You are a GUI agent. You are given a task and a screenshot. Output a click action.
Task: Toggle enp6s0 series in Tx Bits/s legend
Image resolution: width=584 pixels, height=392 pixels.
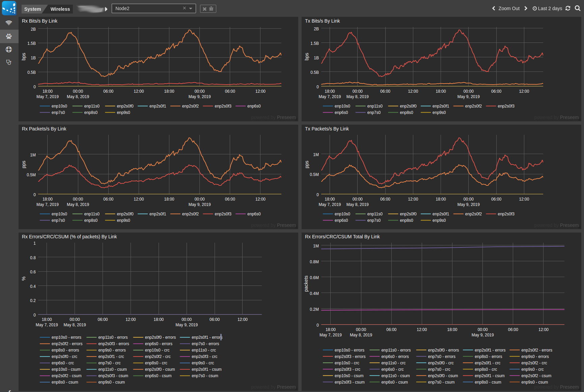(x=335, y=113)
